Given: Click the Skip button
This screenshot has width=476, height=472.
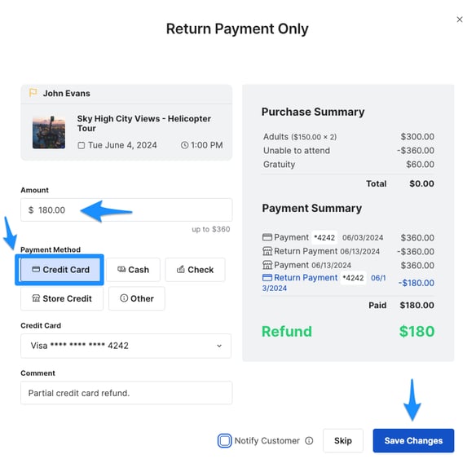Looking at the screenshot, I should coord(342,440).
